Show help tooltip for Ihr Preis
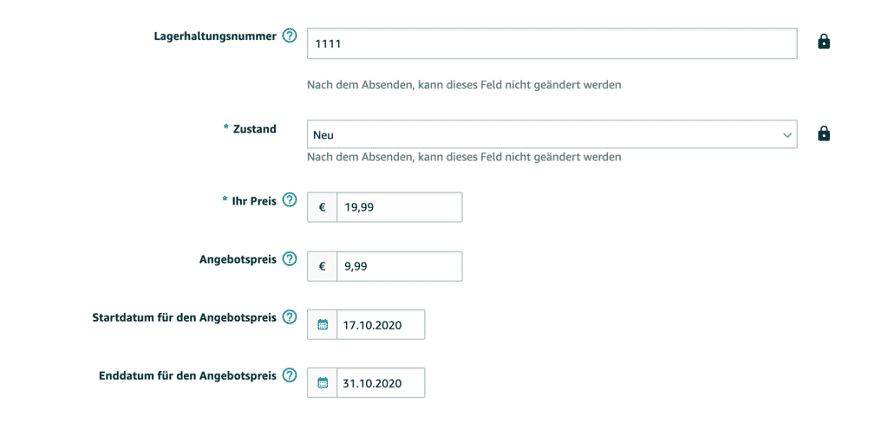 290,200
